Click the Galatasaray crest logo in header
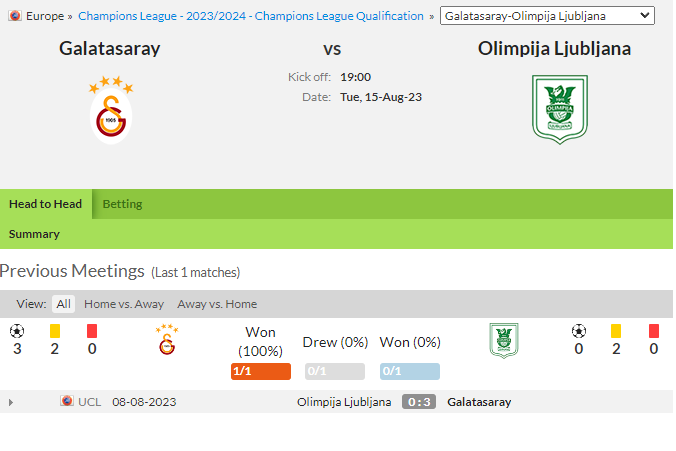 coord(111,110)
